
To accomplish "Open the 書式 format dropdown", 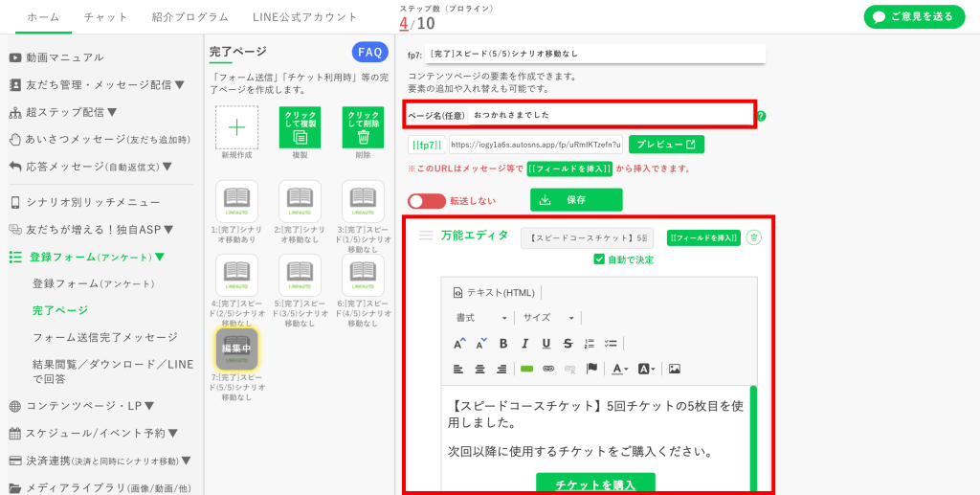I will (x=481, y=318).
